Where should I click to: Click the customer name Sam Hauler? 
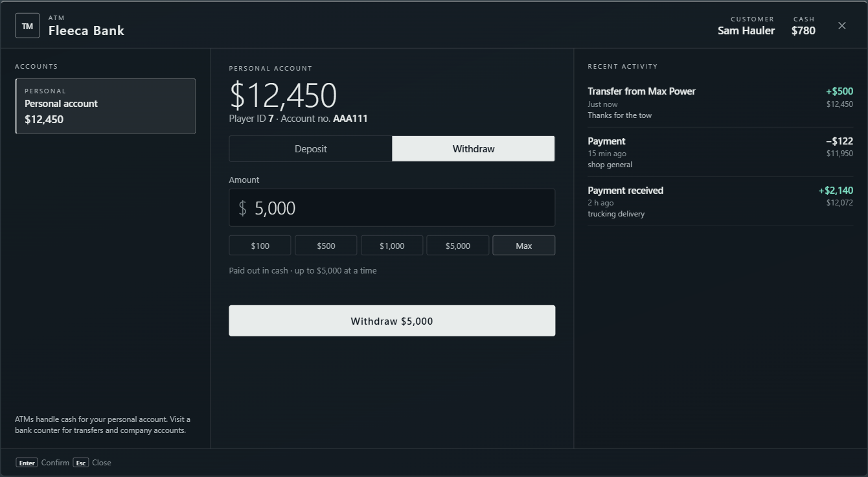[x=746, y=30]
